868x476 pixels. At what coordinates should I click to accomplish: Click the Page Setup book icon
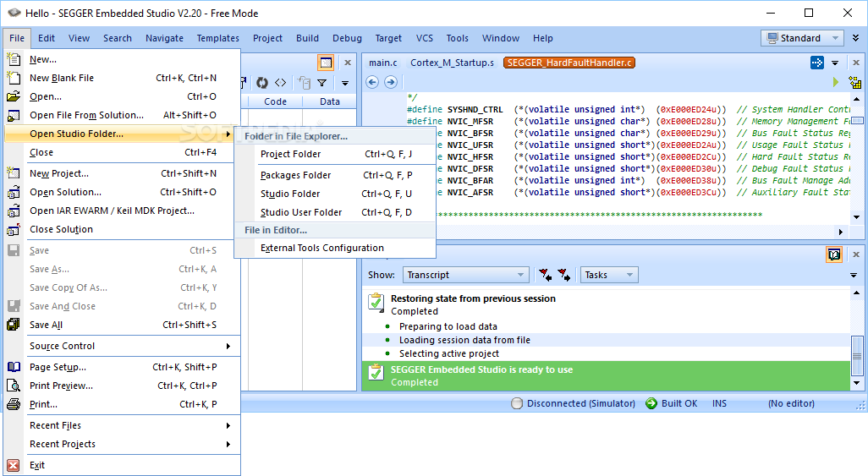point(14,367)
